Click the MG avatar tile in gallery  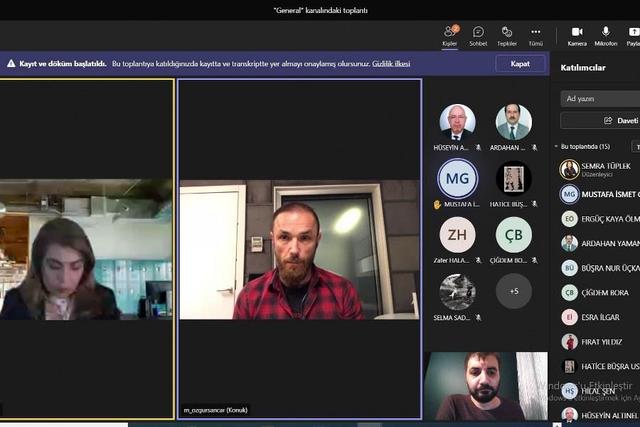pos(457,178)
